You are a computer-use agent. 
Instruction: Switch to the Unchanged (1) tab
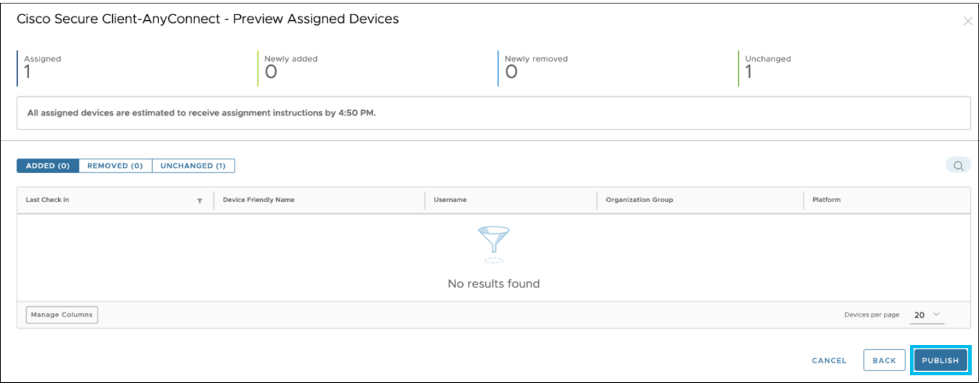coord(193,166)
